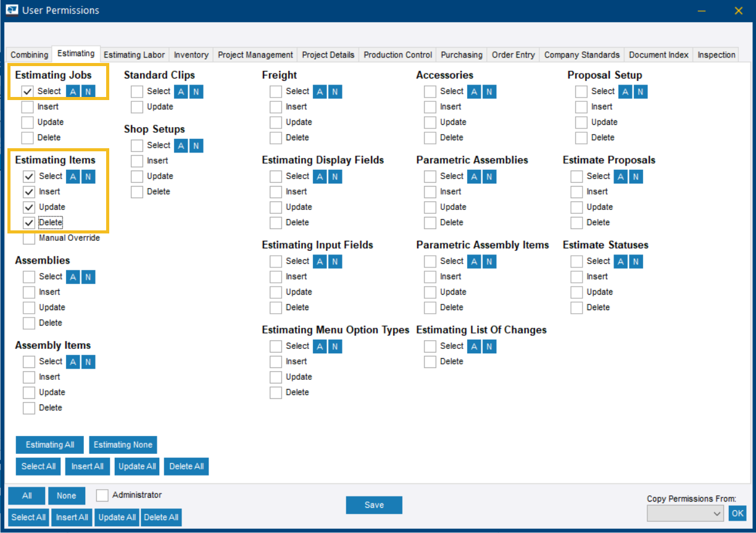Check Estimating List Of Changes Delete

[x=430, y=362]
